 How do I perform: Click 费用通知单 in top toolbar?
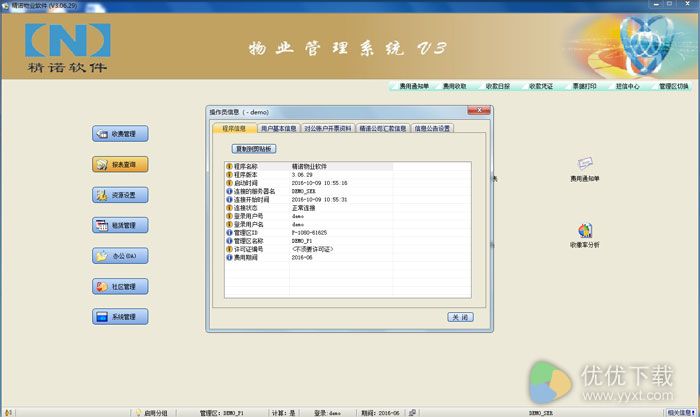pyautogui.click(x=414, y=86)
